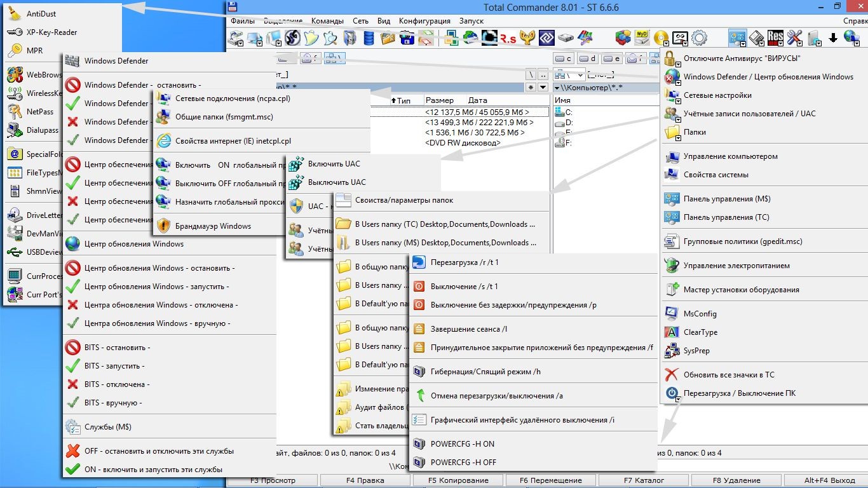868x488 pixels.
Task: Select Выключить UAC
Action: [x=363, y=182]
